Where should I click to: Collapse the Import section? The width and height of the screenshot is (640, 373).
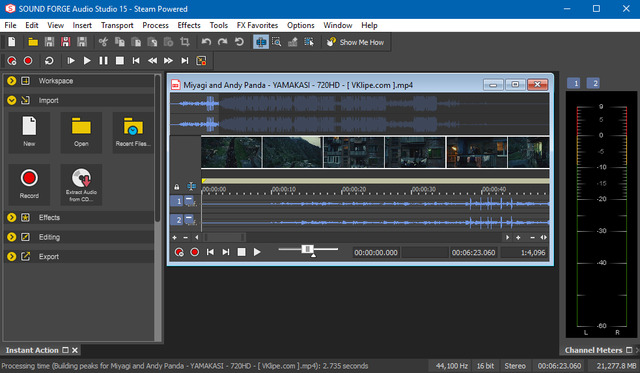[11, 100]
